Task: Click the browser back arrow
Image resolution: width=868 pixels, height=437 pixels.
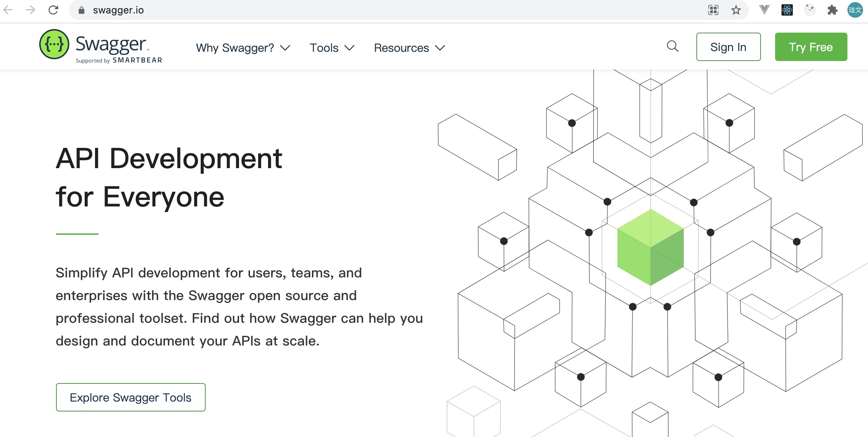Action: 8,10
